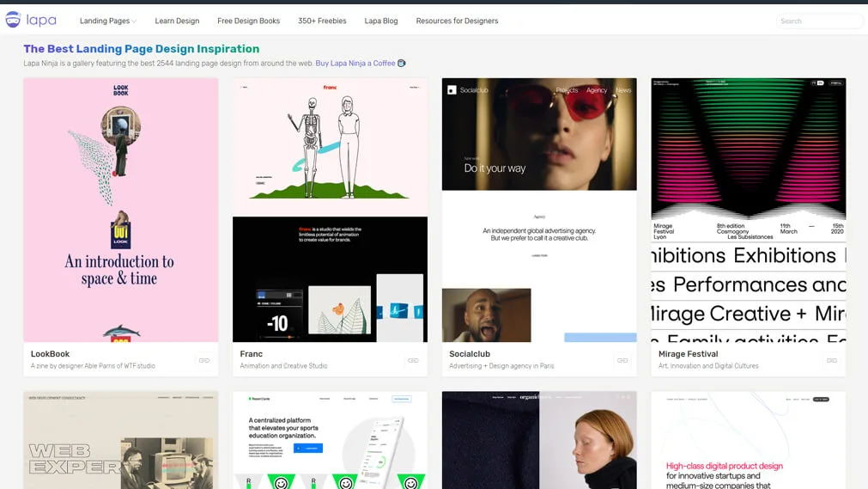Open Resources for Designers
Viewport: 868px width, 489px height.
(x=458, y=21)
